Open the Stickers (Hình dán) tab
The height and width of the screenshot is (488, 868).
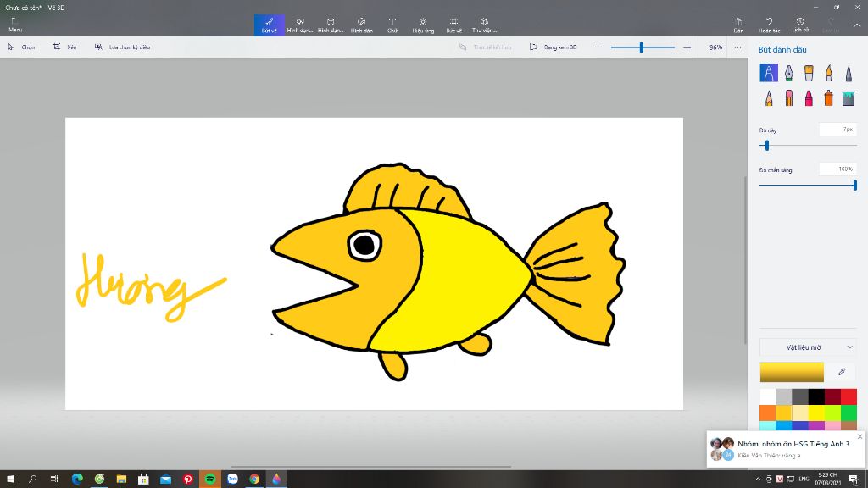361,25
